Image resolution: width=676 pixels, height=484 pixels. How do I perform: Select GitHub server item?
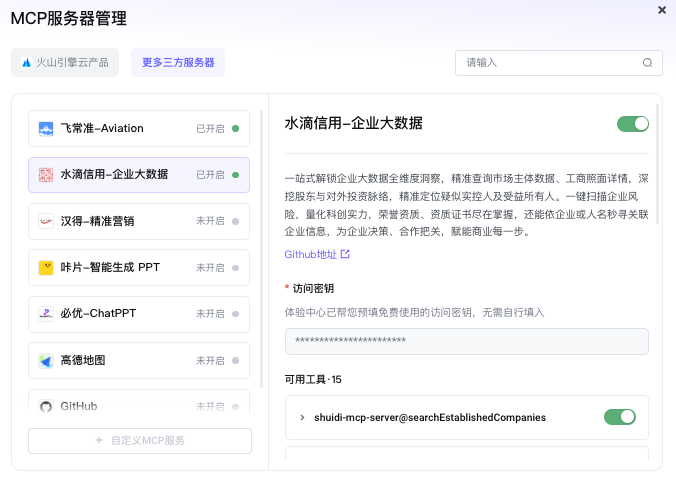[139, 402]
